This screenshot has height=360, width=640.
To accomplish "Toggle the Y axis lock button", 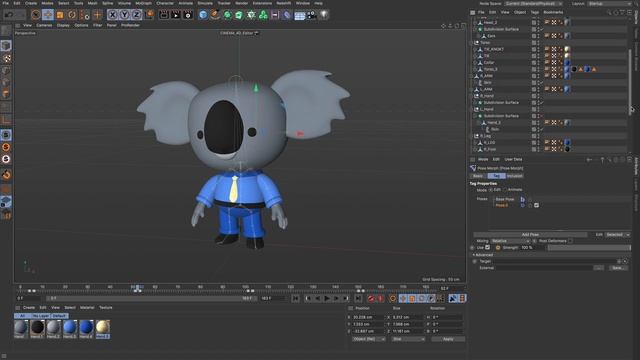I will point(124,15).
